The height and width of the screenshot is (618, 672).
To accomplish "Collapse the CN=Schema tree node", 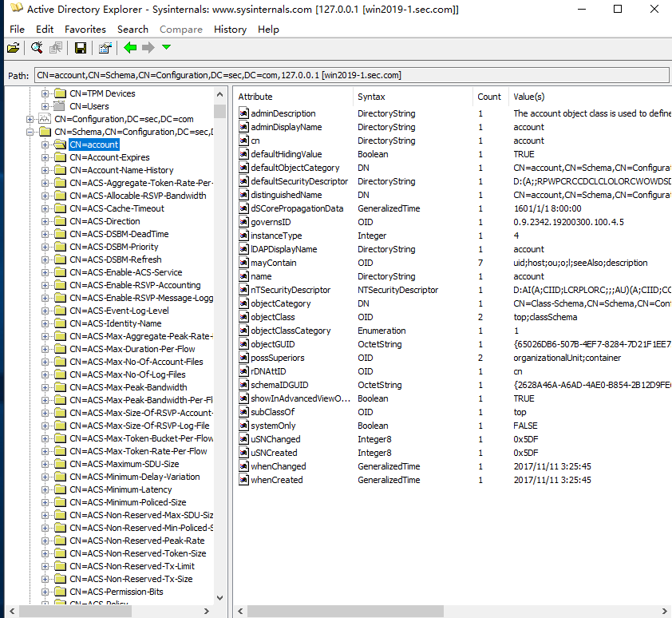I will pyautogui.click(x=30, y=132).
